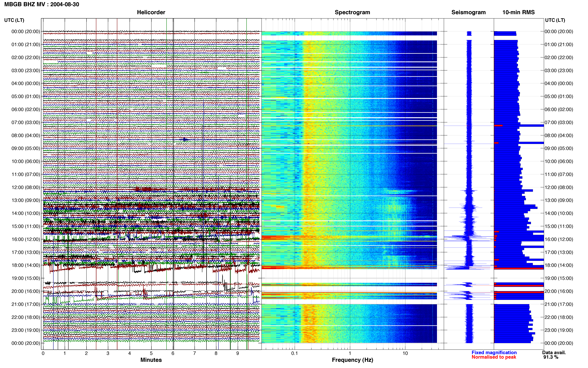Click right time label '02:00 (22:00)'

point(559,57)
